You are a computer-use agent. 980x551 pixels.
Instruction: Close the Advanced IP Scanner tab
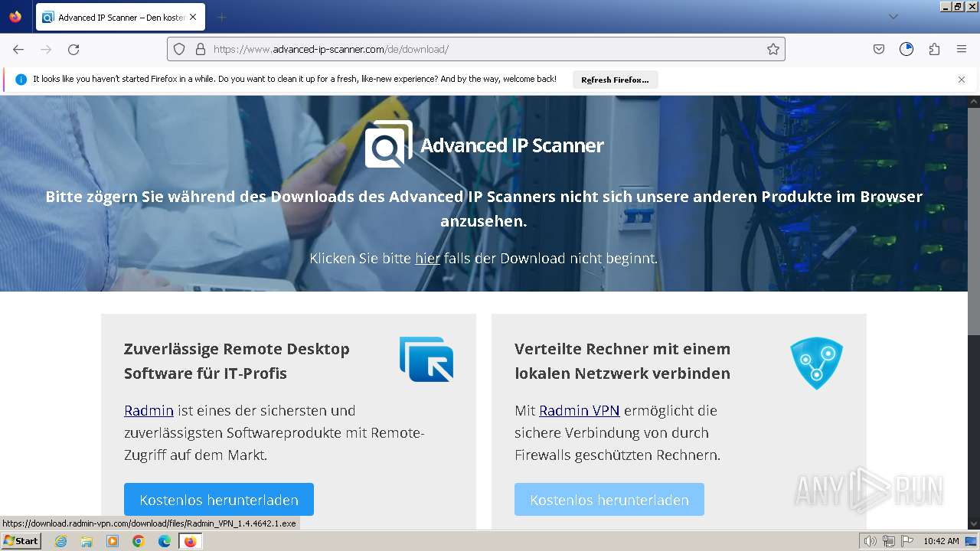tap(193, 17)
